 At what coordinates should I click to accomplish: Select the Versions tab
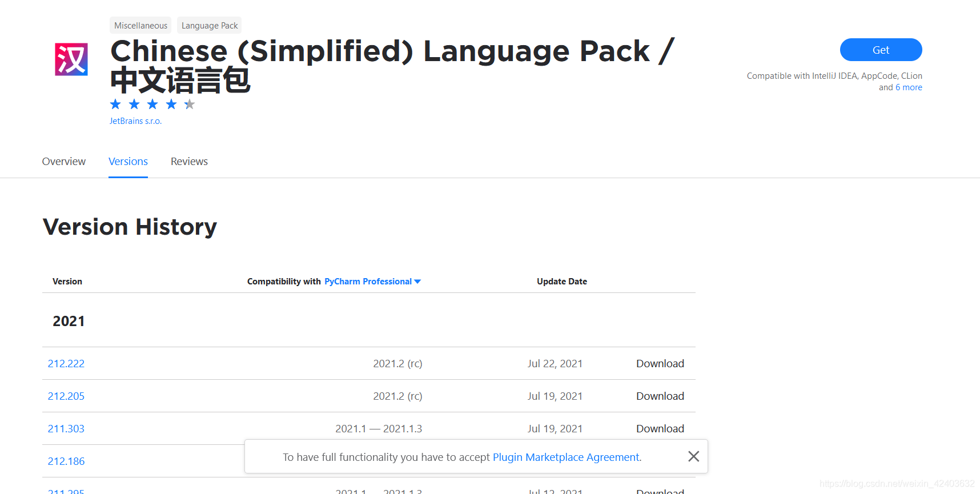[128, 162]
